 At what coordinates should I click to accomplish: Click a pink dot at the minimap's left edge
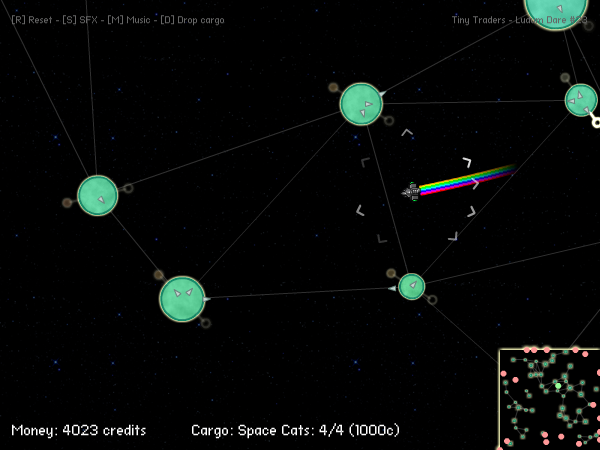(504, 373)
